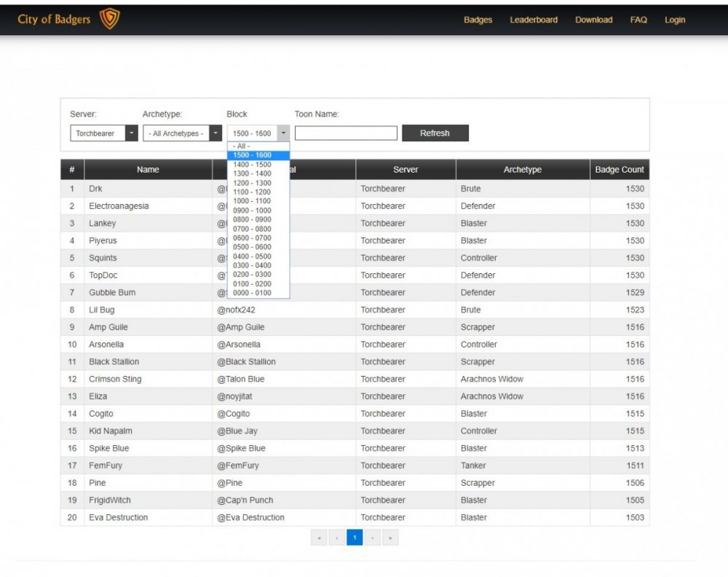Select the "- All -" block option
Image resolution: width=728 pixels, height=577 pixels.
[241, 146]
